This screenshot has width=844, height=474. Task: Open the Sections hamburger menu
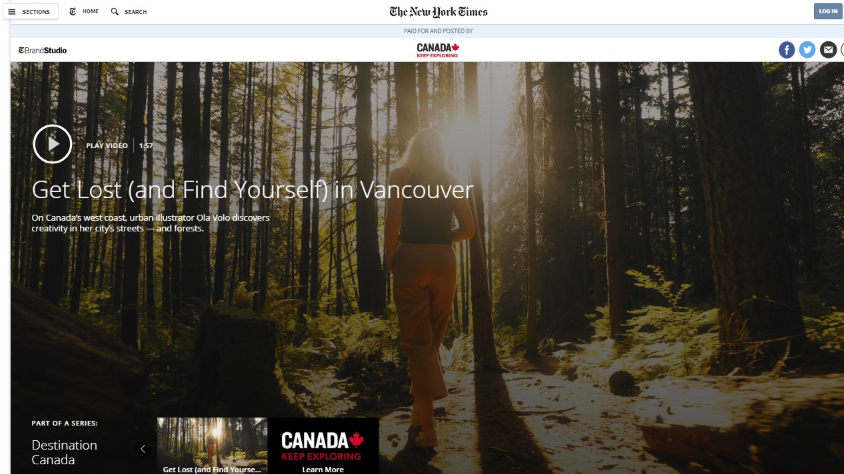[x=31, y=11]
